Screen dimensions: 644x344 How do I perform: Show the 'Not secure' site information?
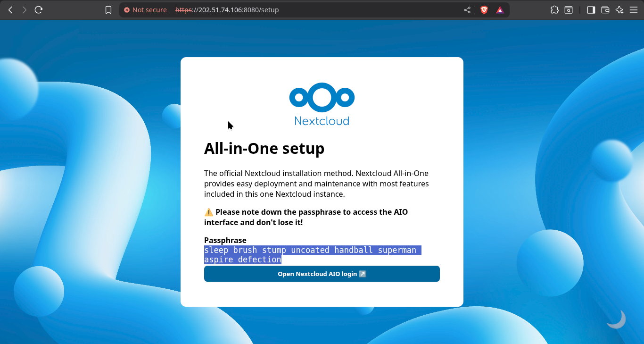(x=145, y=10)
